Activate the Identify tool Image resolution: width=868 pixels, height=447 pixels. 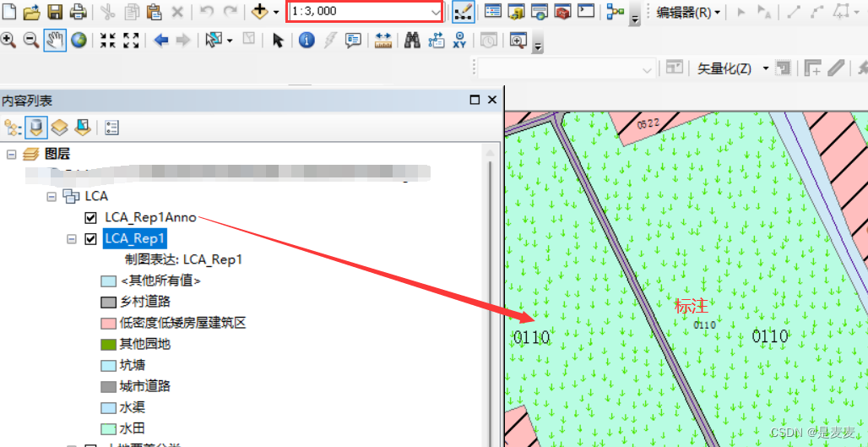(307, 40)
